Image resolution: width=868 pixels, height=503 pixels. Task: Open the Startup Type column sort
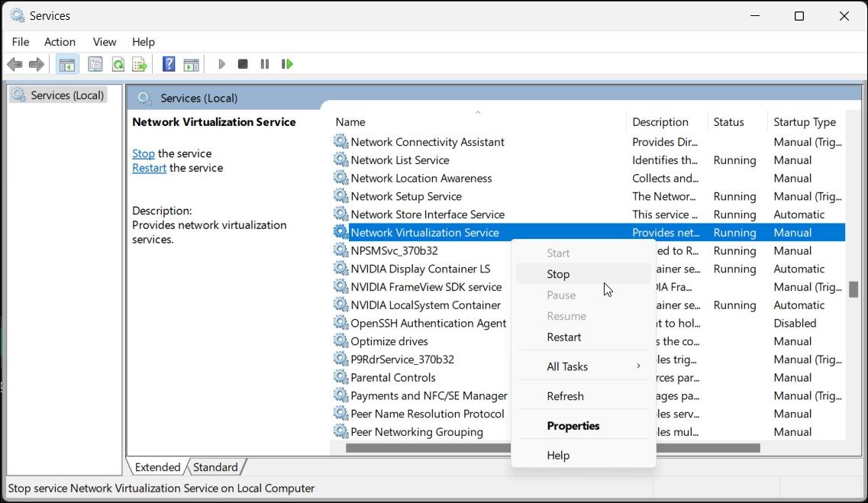point(805,121)
